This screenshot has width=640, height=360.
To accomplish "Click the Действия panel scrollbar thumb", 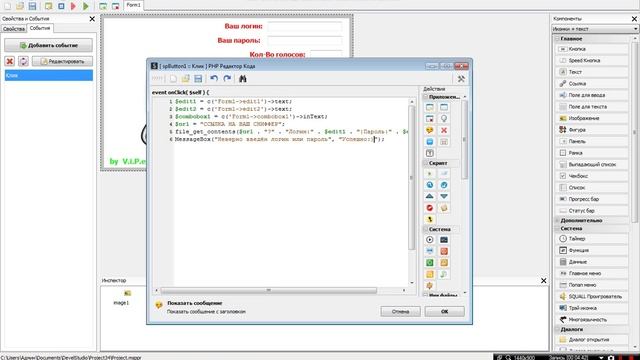I will coord(464,140).
